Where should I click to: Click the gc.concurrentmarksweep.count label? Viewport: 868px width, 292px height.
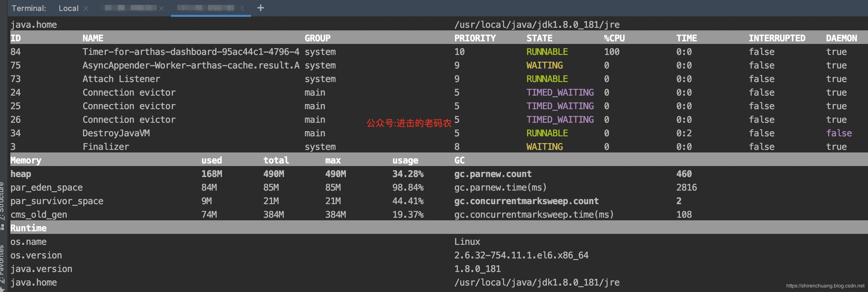click(526, 201)
